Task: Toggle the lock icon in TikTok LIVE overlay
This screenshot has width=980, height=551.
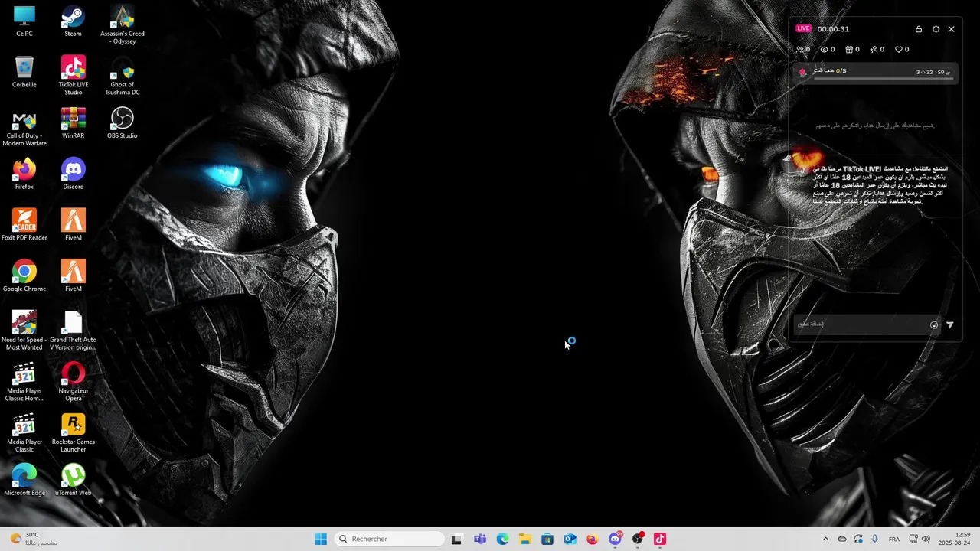Action: [x=919, y=29]
